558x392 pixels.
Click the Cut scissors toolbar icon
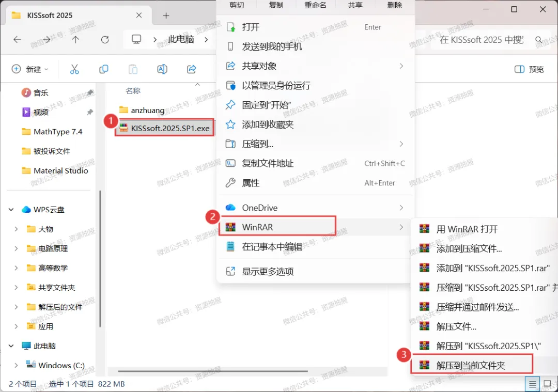(74, 69)
